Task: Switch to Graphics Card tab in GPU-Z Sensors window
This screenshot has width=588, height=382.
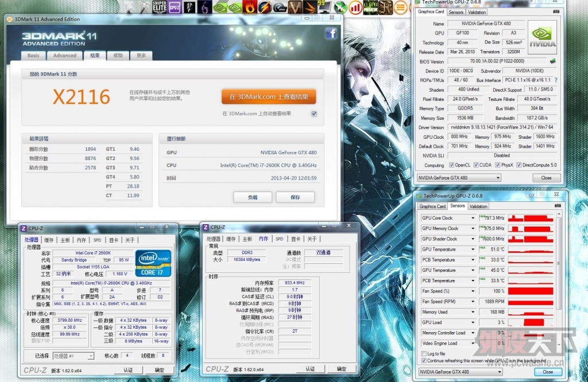Action: pos(432,206)
